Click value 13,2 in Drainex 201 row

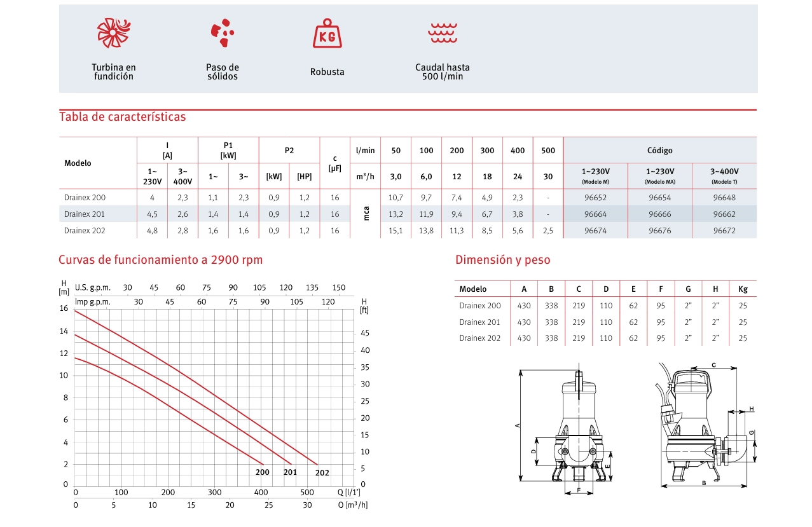tap(396, 214)
